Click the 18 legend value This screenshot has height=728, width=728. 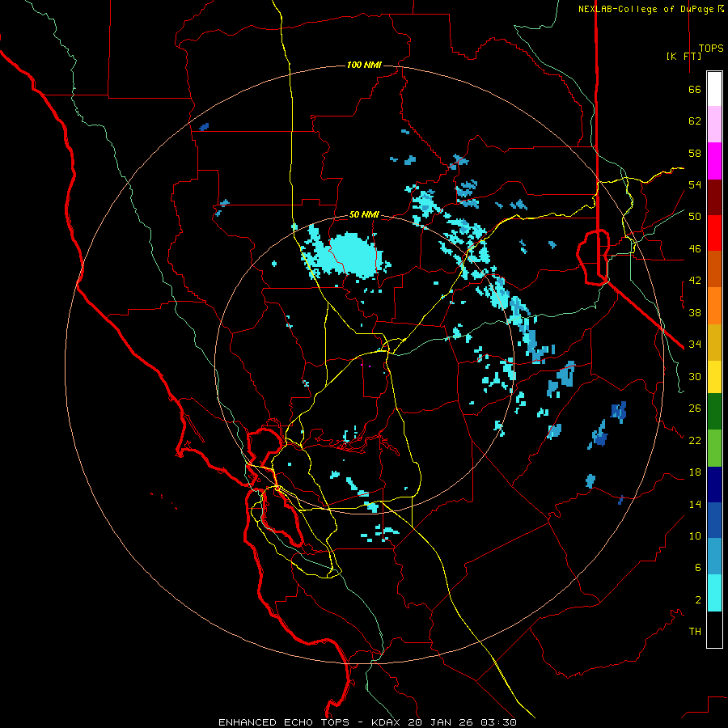coord(695,472)
